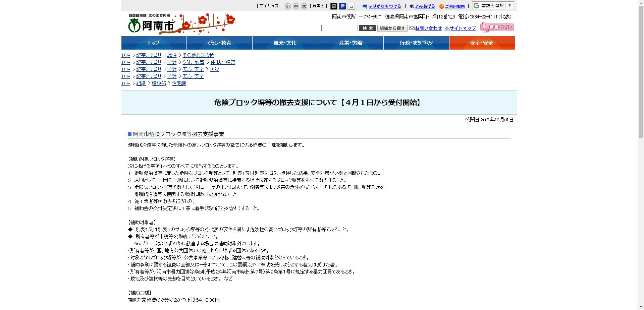Open the 住宅課 breadcrumb link
The height and width of the screenshot is (310, 644).
(179, 83)
